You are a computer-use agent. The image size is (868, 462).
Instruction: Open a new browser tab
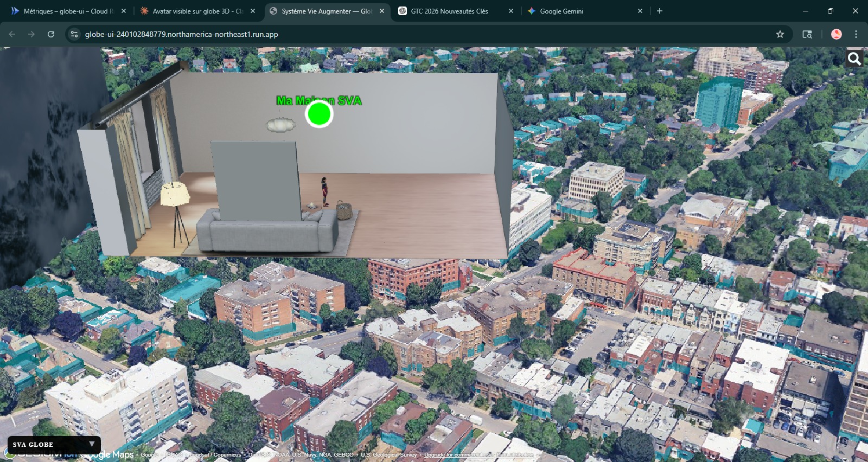pos(660,11)
